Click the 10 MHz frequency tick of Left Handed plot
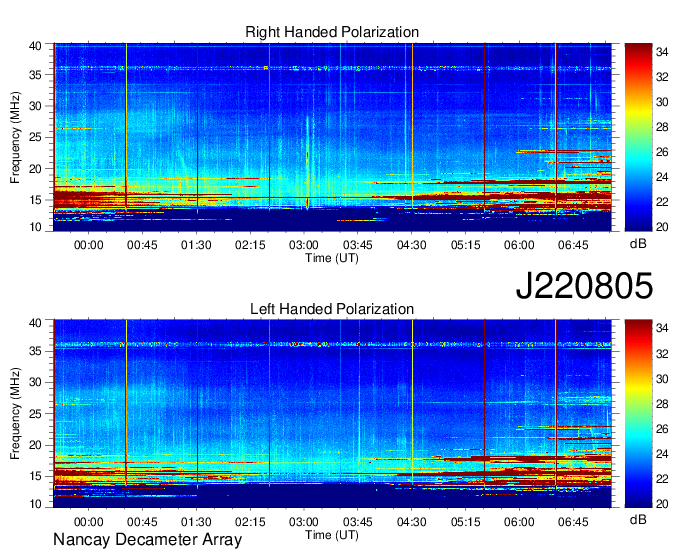 pyautogui.click(x=36, y=503)
